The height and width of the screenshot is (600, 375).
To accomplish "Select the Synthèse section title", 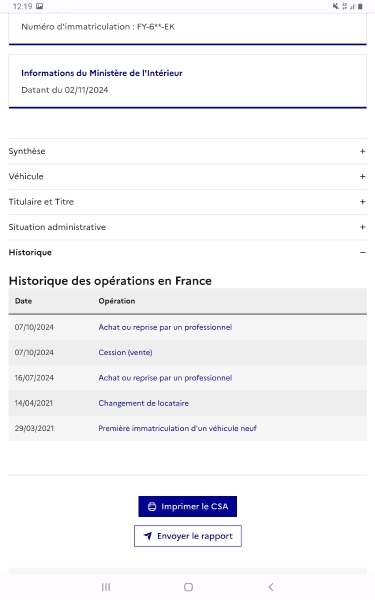I will 27,151.
